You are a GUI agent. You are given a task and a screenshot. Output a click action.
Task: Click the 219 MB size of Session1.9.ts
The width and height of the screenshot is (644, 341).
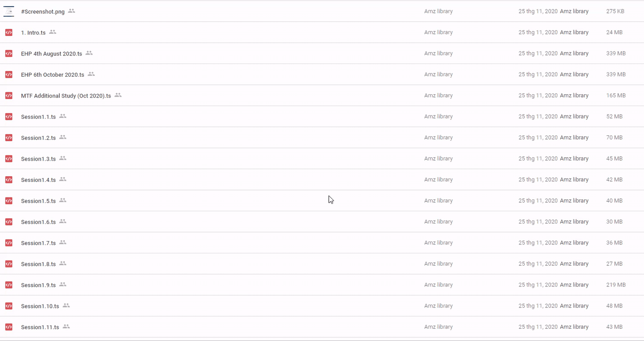click(616, 285)
